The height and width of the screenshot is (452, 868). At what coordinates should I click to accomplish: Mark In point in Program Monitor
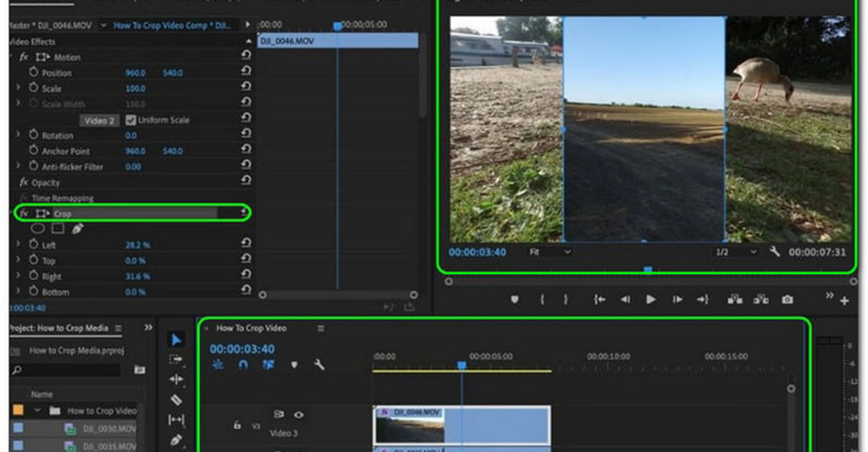[542, 299]
